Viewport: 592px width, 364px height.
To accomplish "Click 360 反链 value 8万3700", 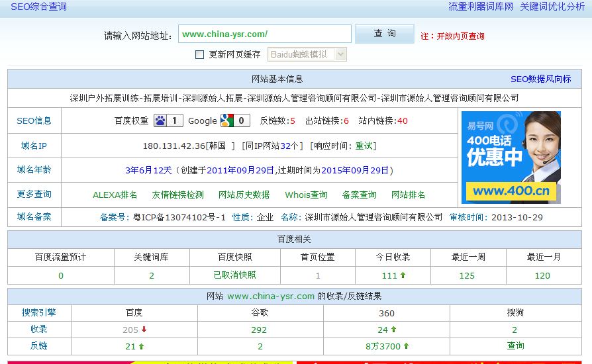I will (x=383, y=347).
